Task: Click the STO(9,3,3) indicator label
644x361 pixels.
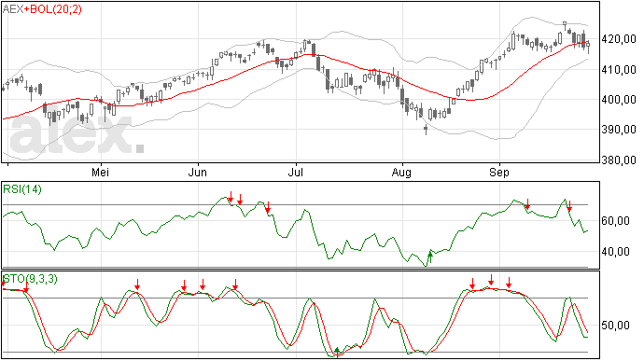Action: pos(31,279)
